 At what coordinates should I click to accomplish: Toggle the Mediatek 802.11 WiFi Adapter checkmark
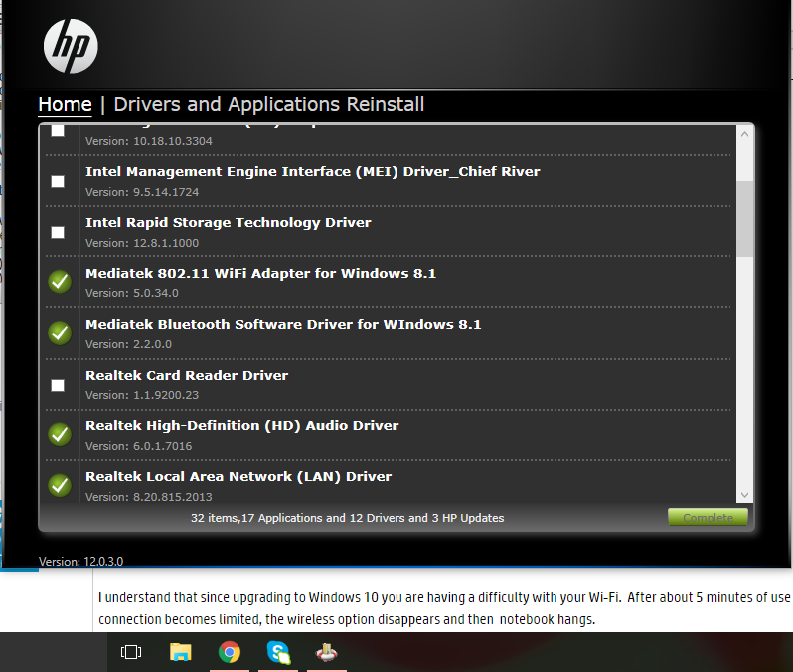coord(60,282)
